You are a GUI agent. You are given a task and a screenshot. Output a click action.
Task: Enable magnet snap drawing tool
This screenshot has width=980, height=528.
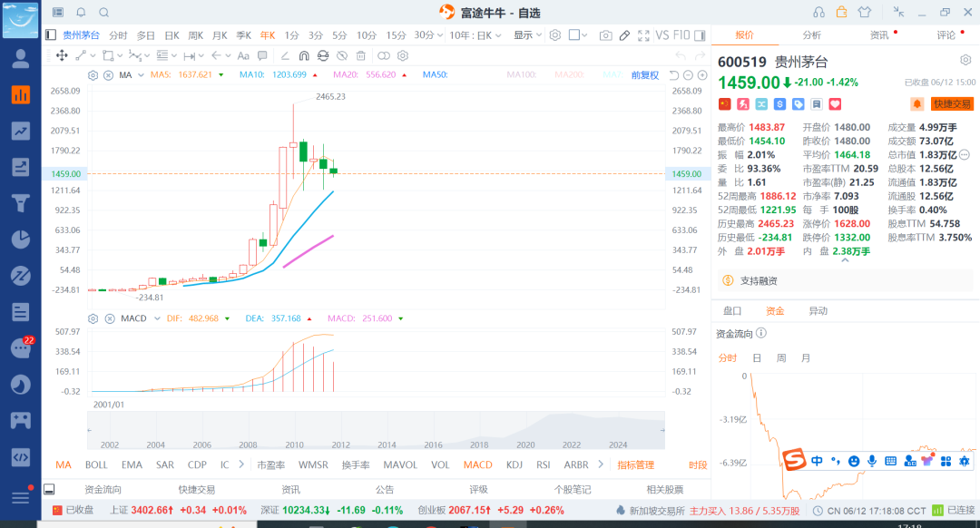coord(304,55)
